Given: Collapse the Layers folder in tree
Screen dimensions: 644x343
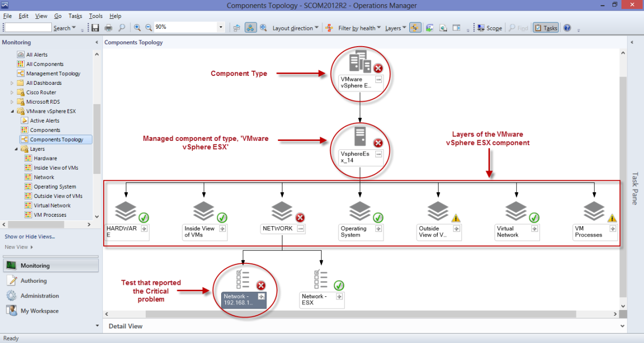Looking at the screenshot, I should pos(16,149).
